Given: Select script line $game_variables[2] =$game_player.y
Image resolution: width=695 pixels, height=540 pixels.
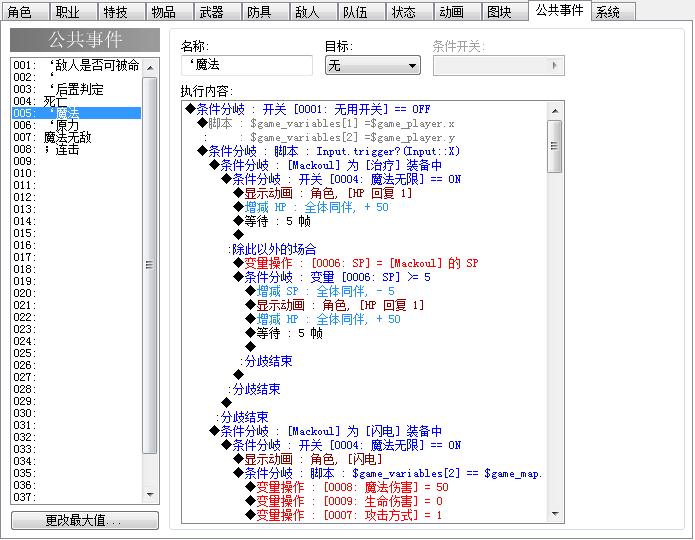Looking at the screenshot, I should [329, 137].
